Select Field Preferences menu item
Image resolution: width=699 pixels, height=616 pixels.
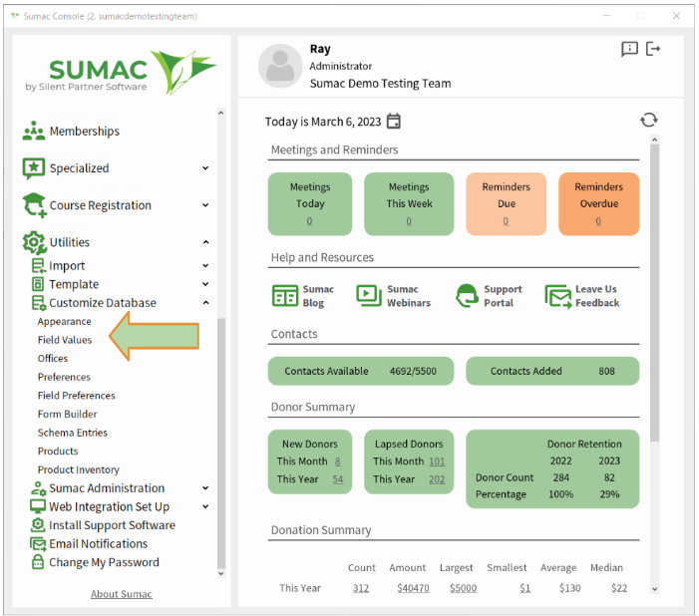(x=76, y=396)
